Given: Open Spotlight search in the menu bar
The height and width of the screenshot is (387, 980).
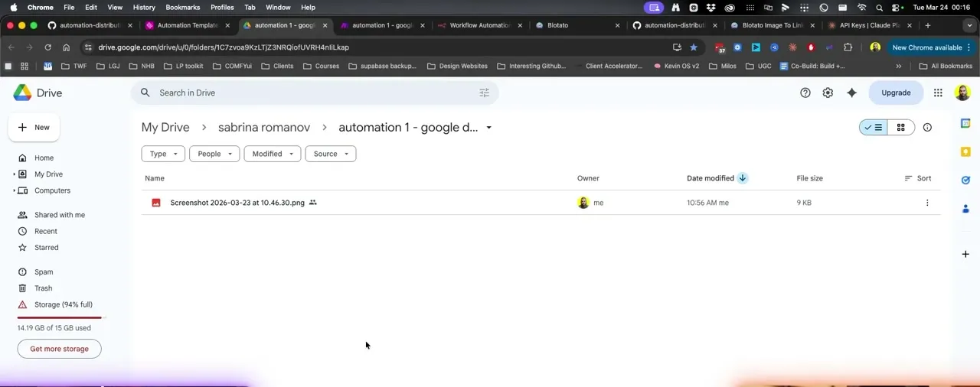Looking at the screenshot, I should [879, 8].
